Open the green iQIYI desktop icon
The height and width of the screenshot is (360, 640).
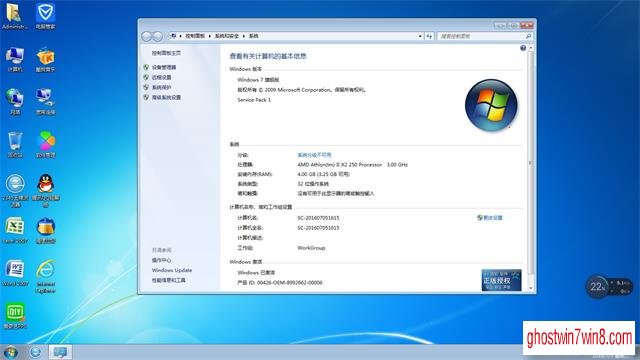(15, 316)
